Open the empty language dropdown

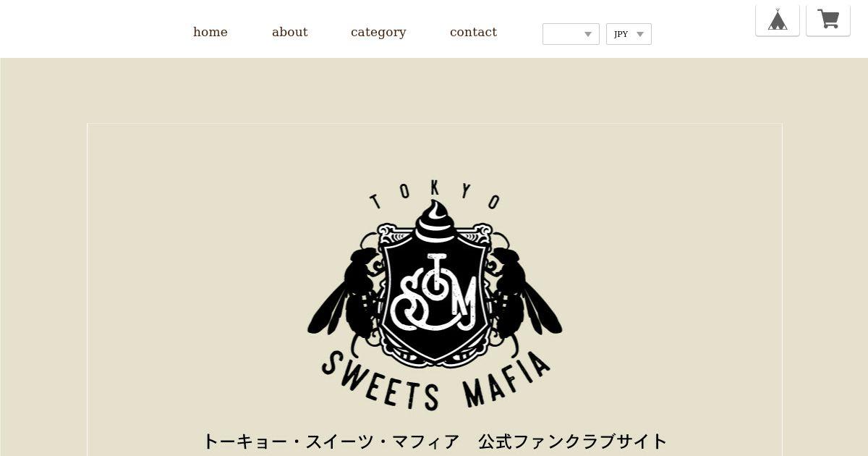point(571,34)
